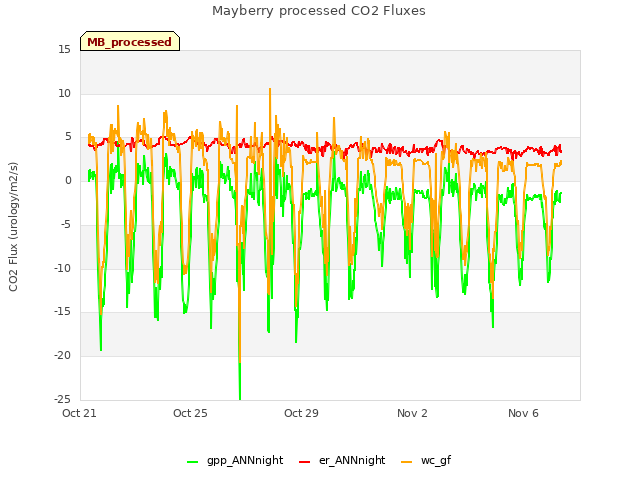Click the 15 y-axis tick label
The image size is (640, 480).
pyautogui.click(x=64, y=50)
